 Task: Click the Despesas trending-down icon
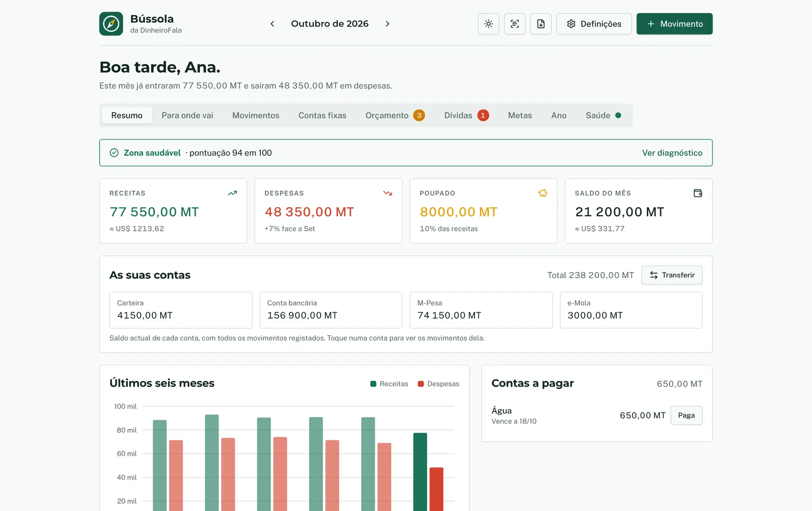click(388, 193)
